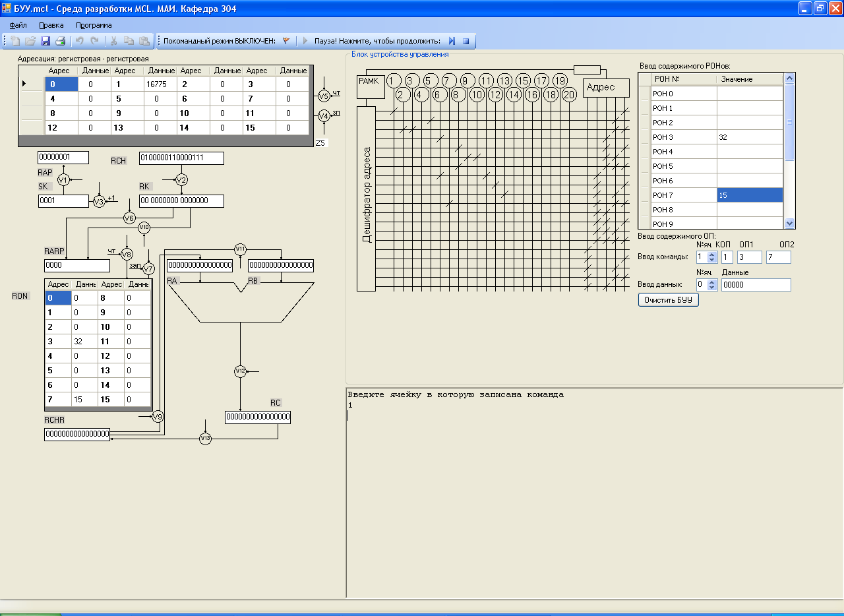Decrease data cell number spinner

pyautogui.click(x=711, y=288)
